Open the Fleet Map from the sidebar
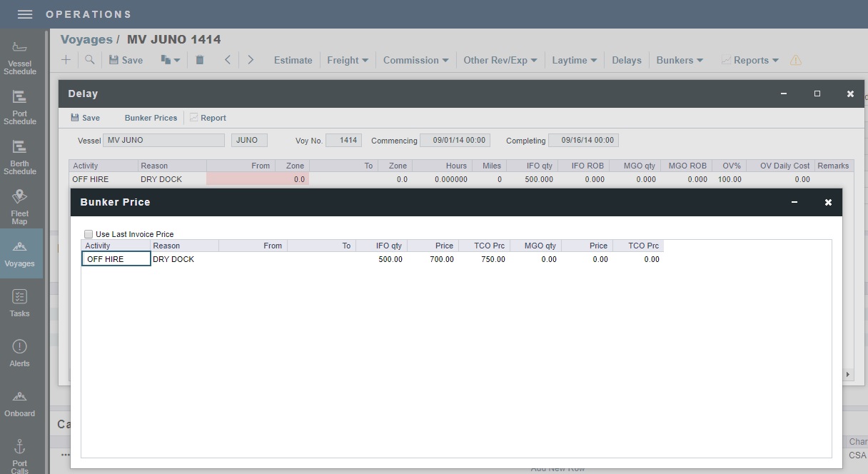 (21, 203)
